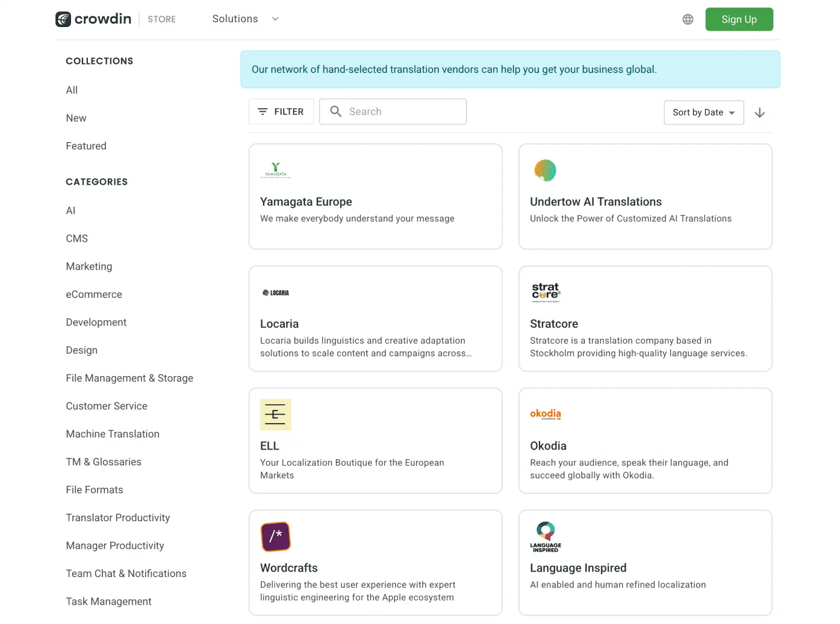Screen dimensions: 840x624
Task: Open the globe language selector
Action: 688,19
